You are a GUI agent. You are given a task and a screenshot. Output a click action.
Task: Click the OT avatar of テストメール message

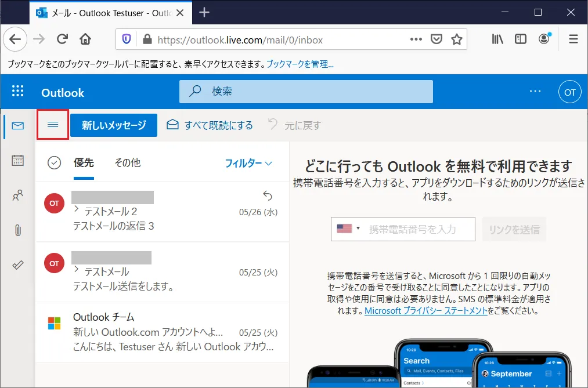coord(54,263)
